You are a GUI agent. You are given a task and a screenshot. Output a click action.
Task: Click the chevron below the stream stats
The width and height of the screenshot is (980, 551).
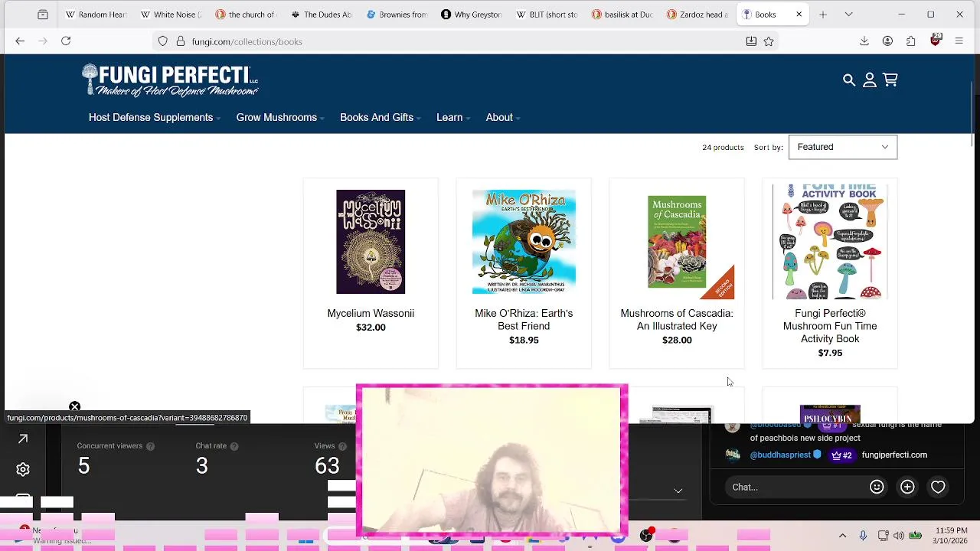(x=678, y=491)
